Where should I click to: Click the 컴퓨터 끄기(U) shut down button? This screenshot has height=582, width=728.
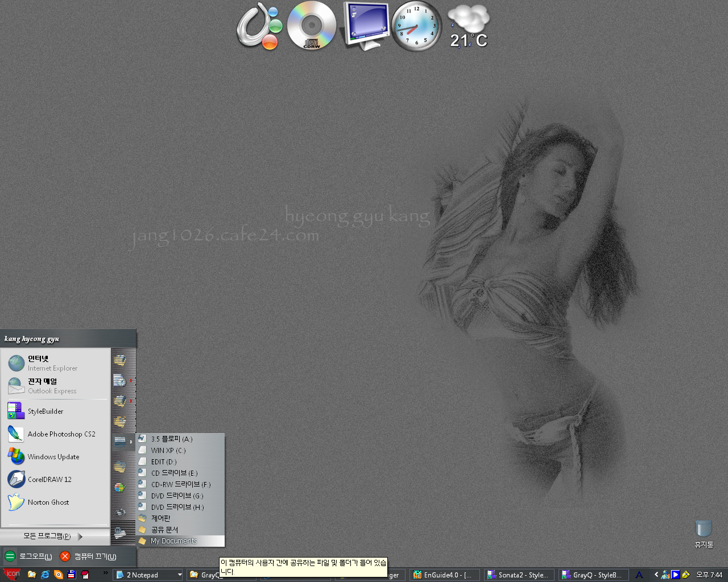point(89,556)
